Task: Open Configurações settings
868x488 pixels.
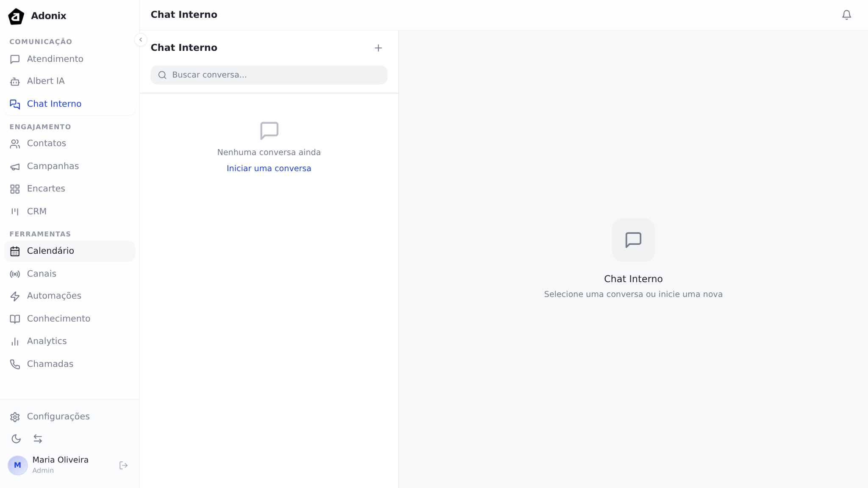Action: coord(58,417)
